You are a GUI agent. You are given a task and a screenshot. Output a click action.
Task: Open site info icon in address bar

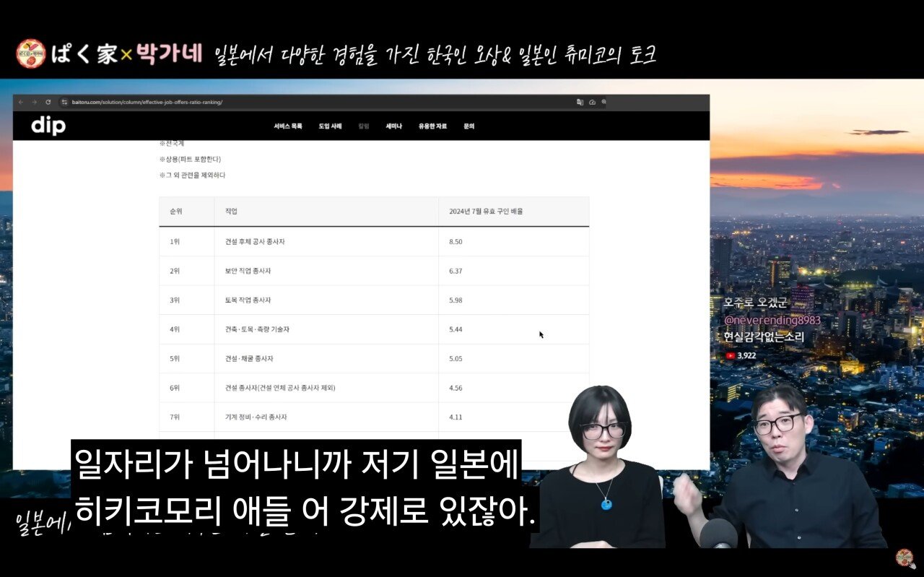click(x=64, y=102)
